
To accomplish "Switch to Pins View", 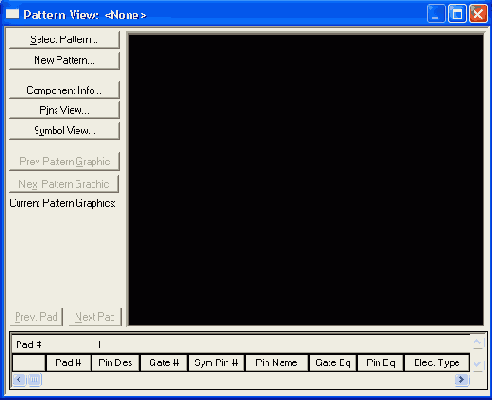I will point(64,110).
